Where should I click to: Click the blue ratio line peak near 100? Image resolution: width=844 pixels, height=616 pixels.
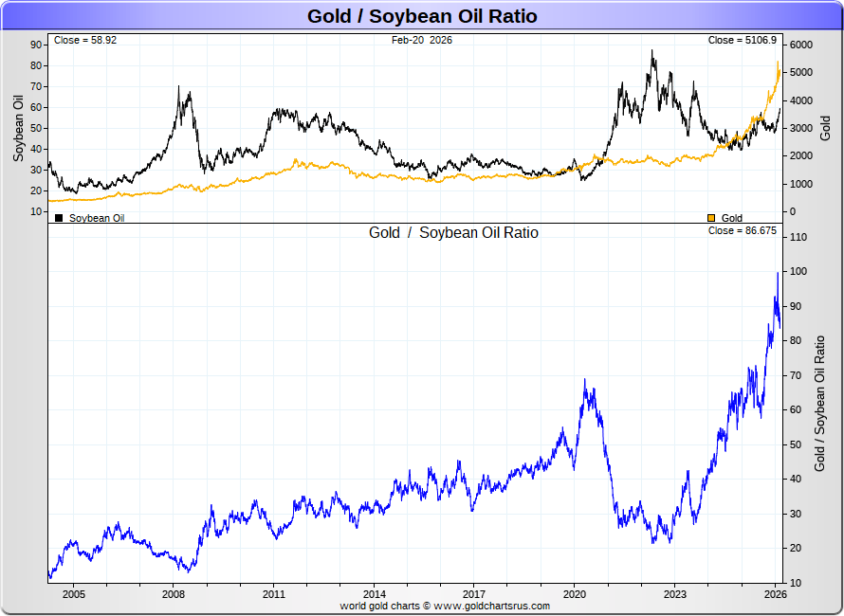[x=778, y=274]
